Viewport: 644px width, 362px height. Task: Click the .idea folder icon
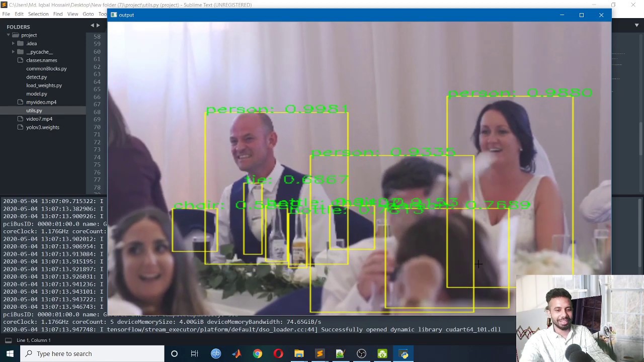(20, 44)
